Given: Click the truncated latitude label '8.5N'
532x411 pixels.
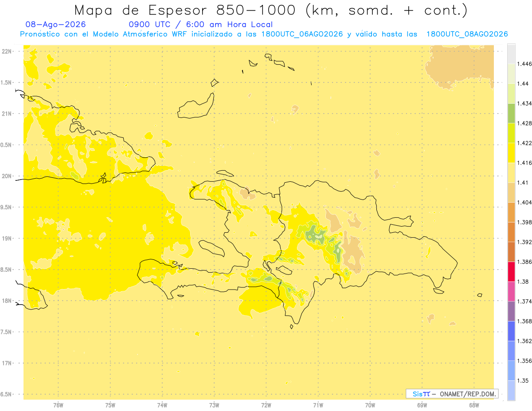Looking at the screenshot, I should [x=6, y=270].
